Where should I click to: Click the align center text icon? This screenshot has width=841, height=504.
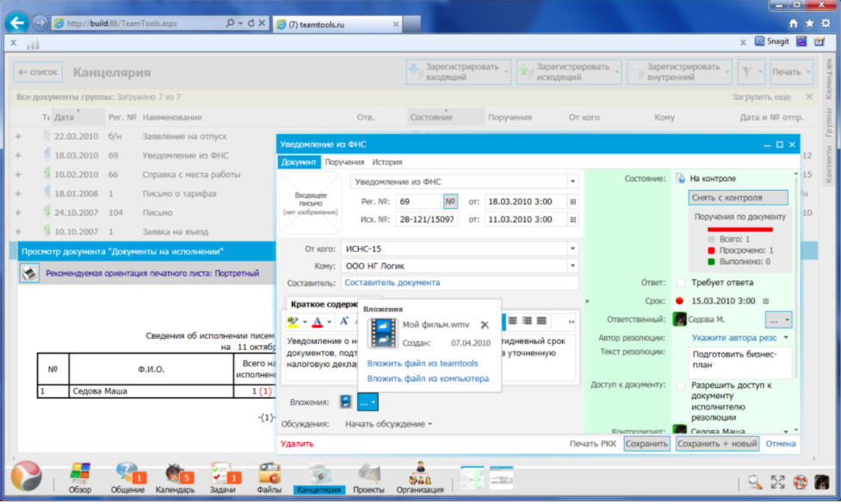point(513,321)
